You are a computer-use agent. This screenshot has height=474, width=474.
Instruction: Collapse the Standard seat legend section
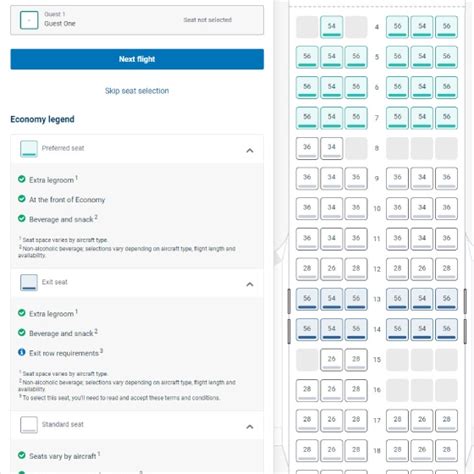250,426
